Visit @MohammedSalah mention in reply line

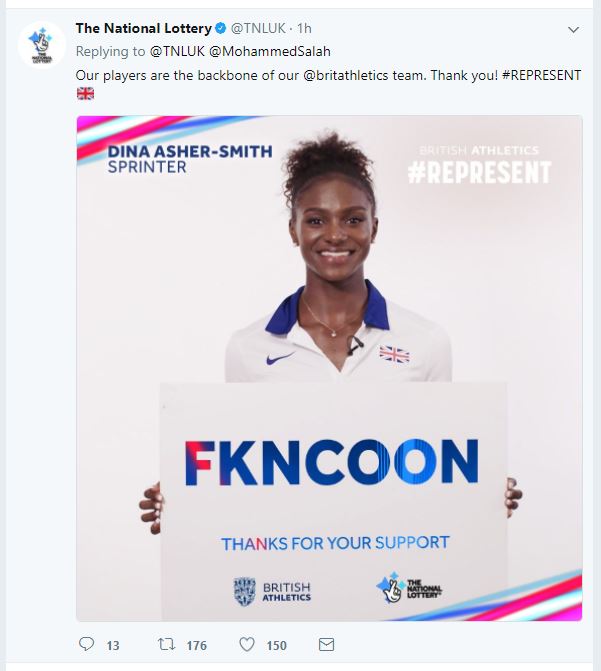[x=270, y=51]
